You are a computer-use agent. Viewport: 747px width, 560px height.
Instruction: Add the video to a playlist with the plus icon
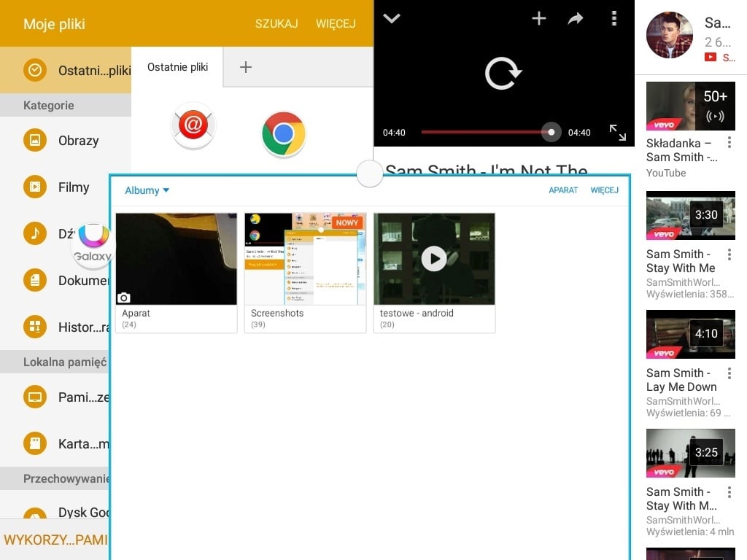pyautogui.click(x=539, y=18)
